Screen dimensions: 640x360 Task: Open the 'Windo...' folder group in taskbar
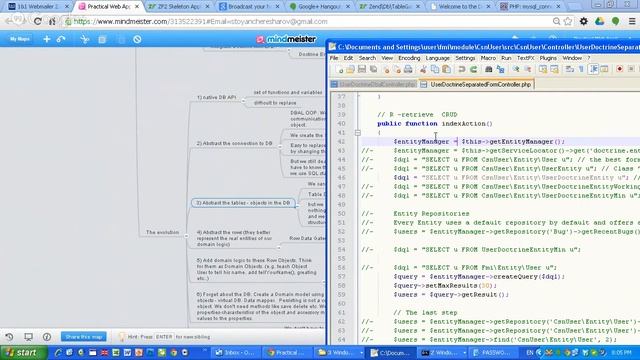coord(340,353)
